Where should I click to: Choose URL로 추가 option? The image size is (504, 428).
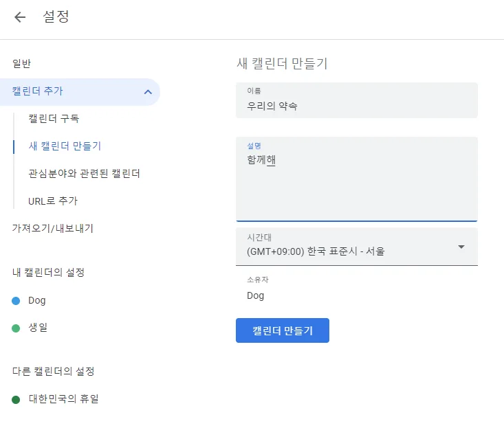point(53,201)
